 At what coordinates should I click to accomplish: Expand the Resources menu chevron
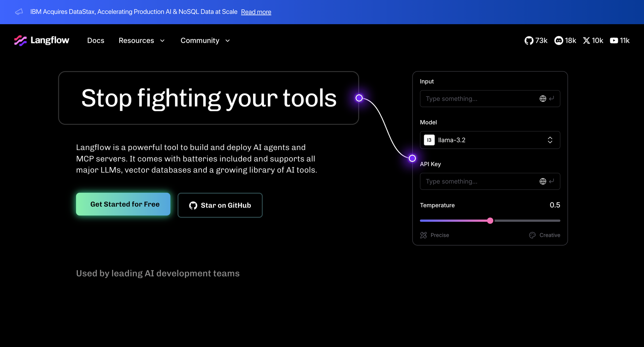click(x=162, y=41)
